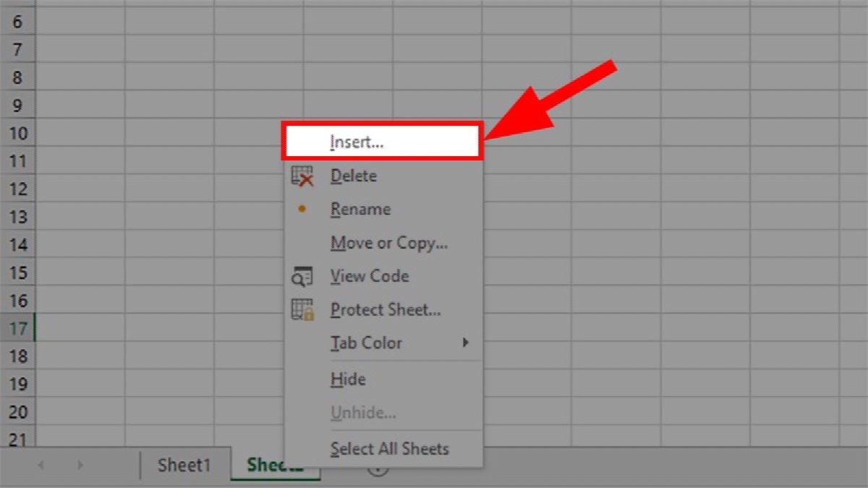Select row 19 header
The width and height of the screenshot is (868, 488).
[x=17, y=384]
